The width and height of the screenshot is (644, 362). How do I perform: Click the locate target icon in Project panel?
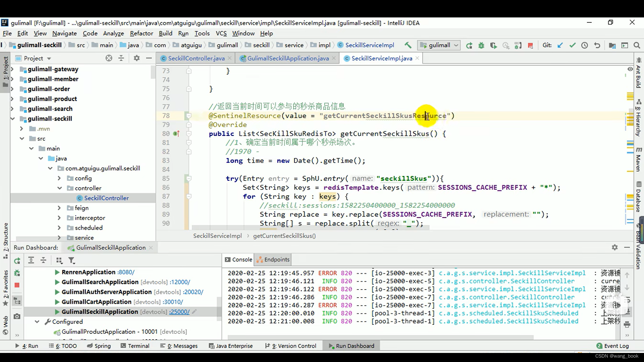click(x=109, y=58)
